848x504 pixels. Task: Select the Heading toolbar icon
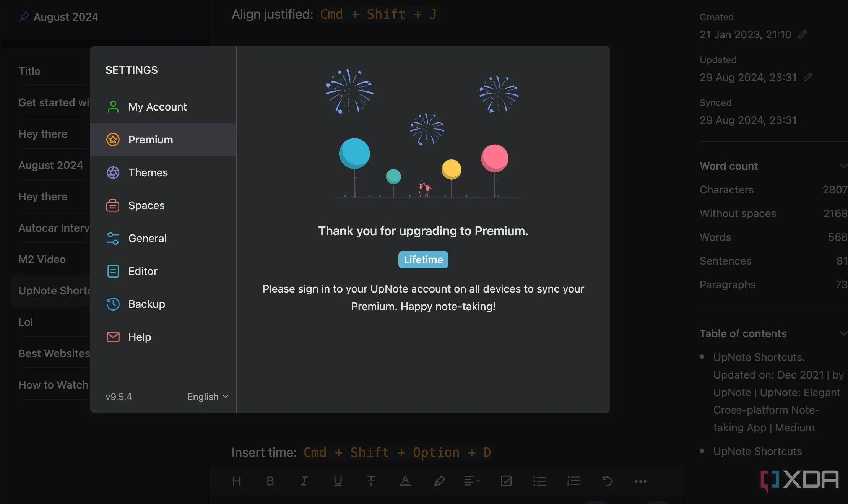point(237,481)
